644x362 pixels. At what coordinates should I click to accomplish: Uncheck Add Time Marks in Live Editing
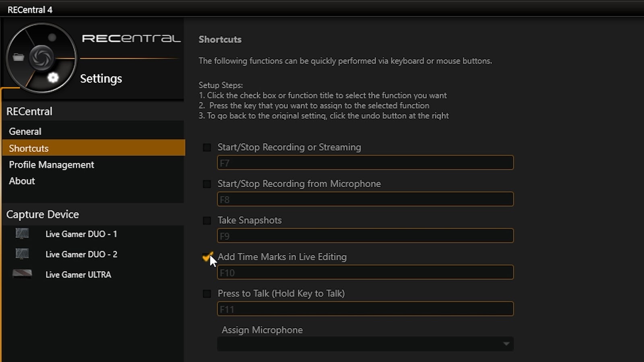pyautogui.click(x=207, y=257)
